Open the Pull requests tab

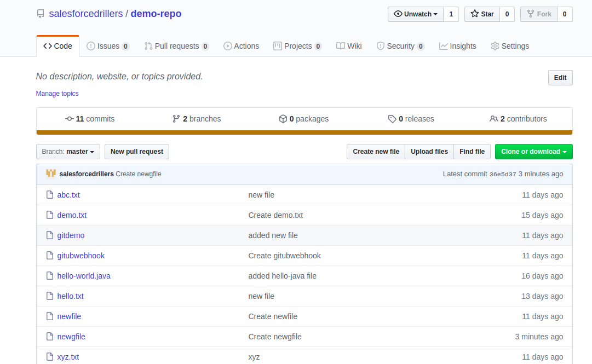pyautogui.click(x=176, y=46)
